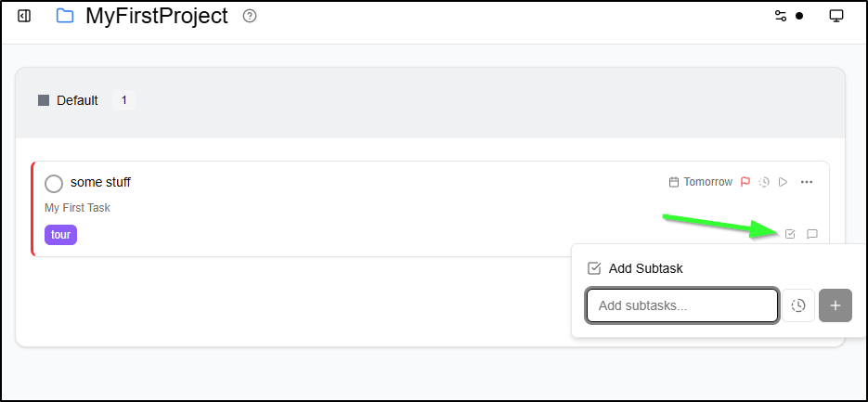Click the MyFirstProject title
This screenshot has width=868, height=402.
pos(157,16)
